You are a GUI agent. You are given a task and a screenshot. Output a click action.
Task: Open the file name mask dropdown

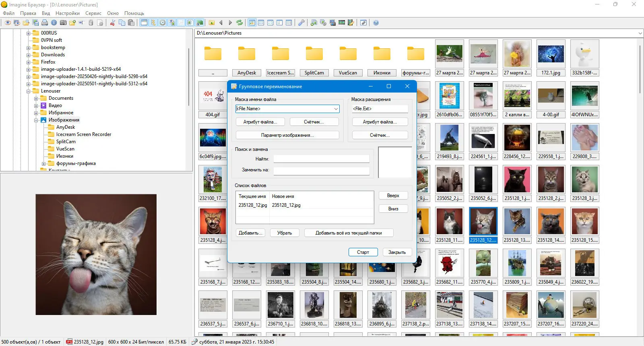336,109
